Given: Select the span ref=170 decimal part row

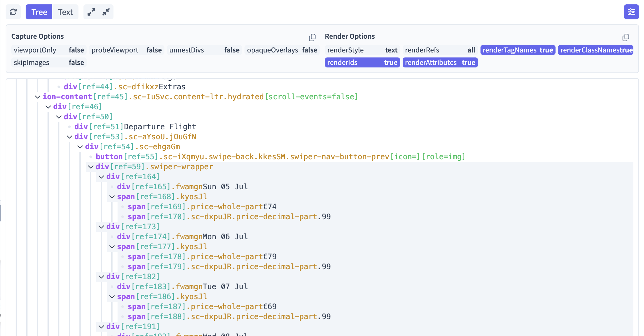Looking at the screenshot, I should (229, 217).
